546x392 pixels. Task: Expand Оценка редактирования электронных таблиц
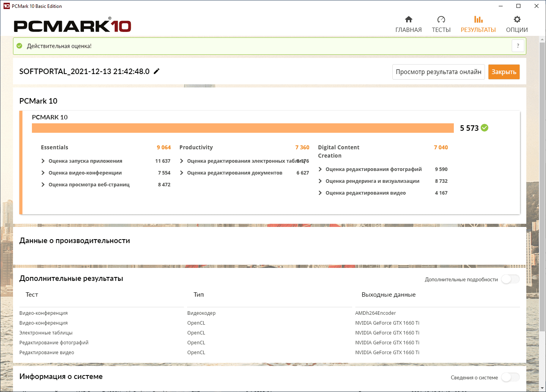[182, 161]
